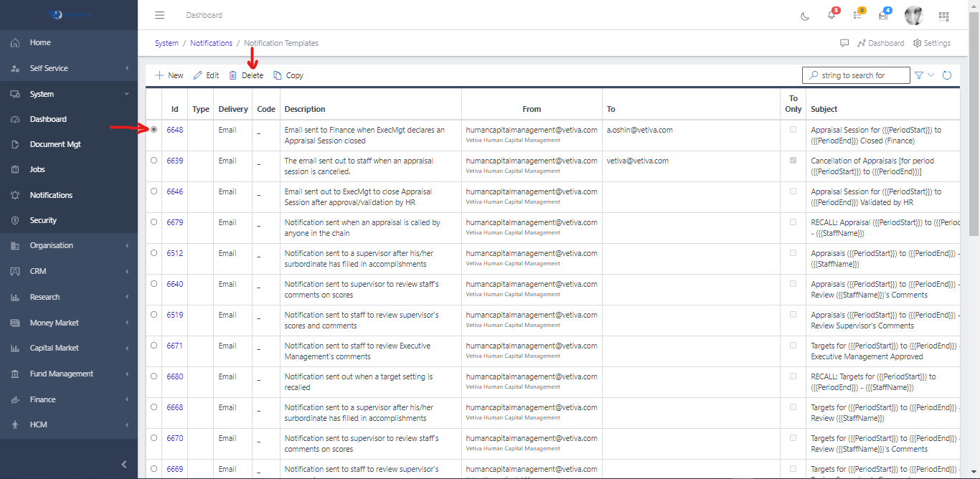980x479 pixels.
Task: Create a template with the New button
Action: click(169, 75)
